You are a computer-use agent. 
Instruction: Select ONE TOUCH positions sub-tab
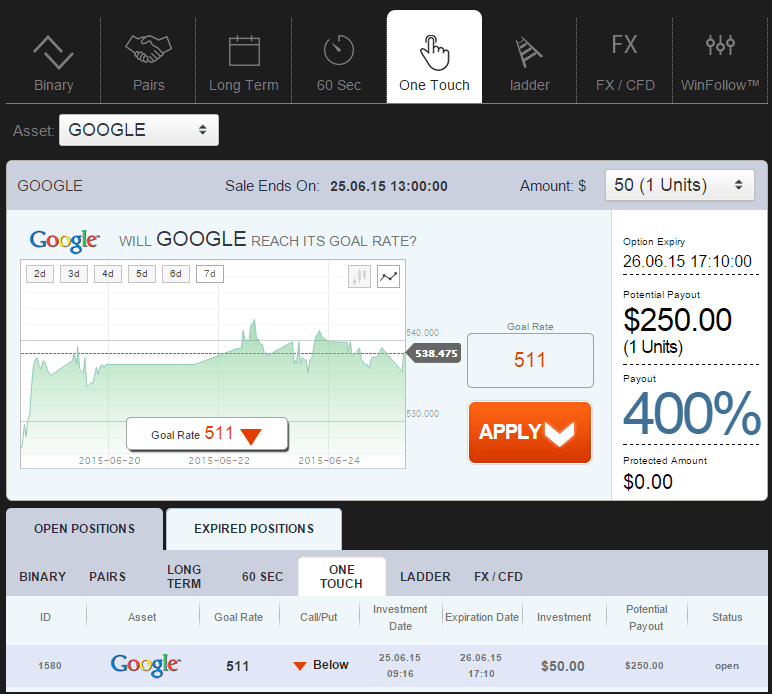[x=342, y=576]
